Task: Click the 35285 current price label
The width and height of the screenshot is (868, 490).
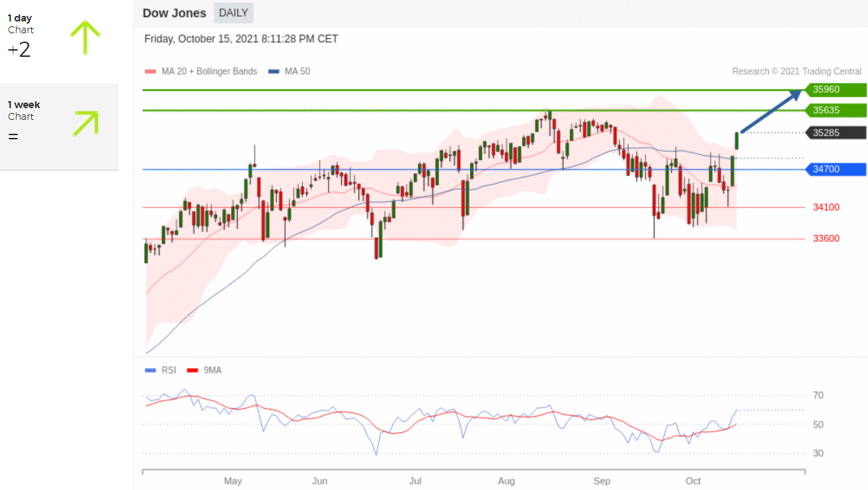Action: click(835, 132)
